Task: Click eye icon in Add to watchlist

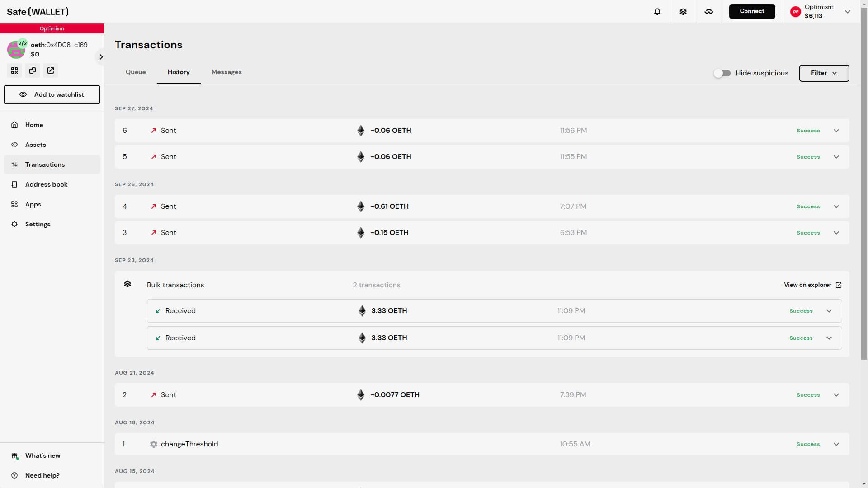Action: click(23, 94)
